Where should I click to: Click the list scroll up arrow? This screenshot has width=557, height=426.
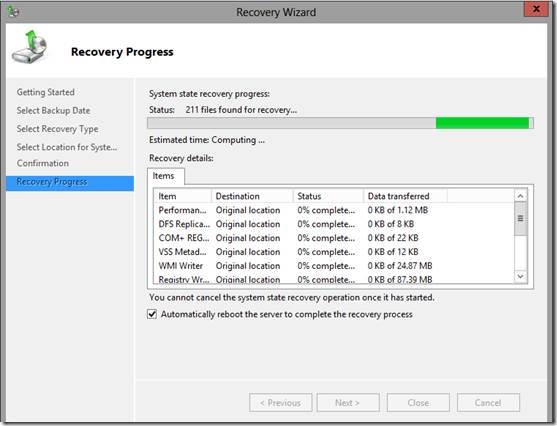click(x=520, y=196)
